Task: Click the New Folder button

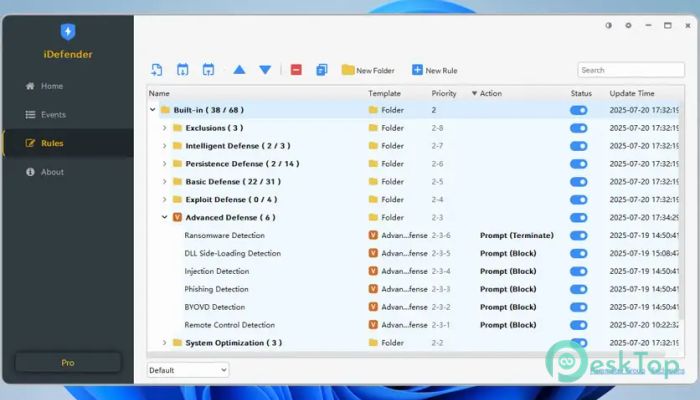Action: (x=368, y=70)
